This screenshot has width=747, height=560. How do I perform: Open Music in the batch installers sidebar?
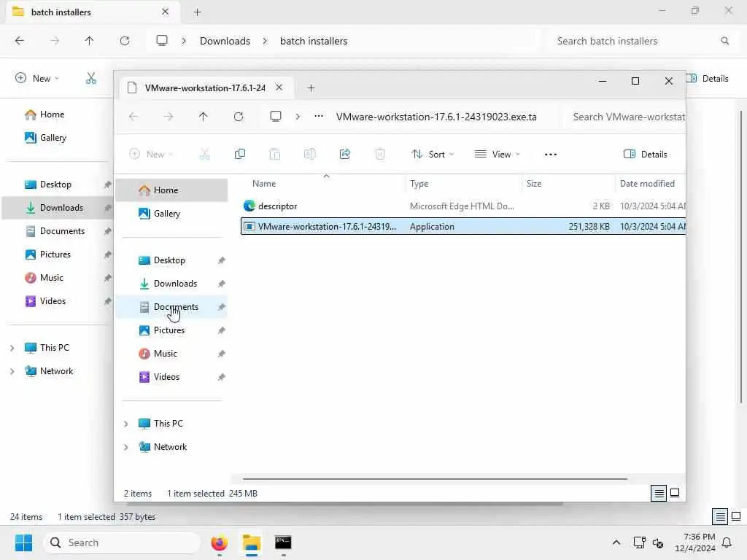(x=58, y=278)
